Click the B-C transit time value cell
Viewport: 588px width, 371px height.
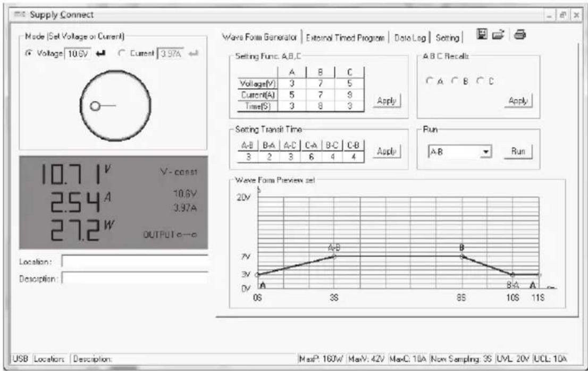[332, 157]
